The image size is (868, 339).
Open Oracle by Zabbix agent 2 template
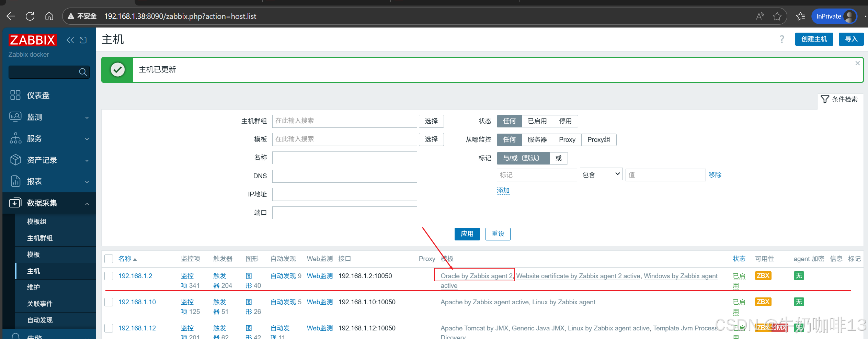tap(477, 276)
